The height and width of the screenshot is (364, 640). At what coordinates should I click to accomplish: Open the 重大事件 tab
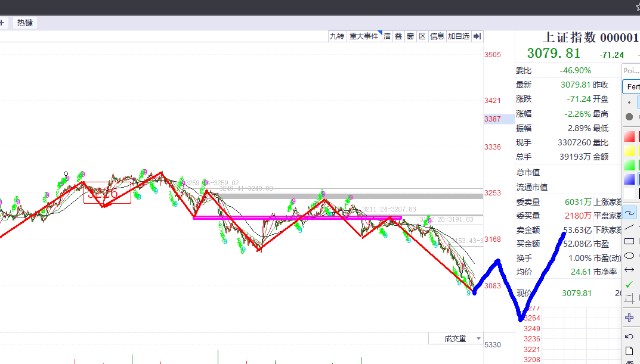(x=364, y=36)
